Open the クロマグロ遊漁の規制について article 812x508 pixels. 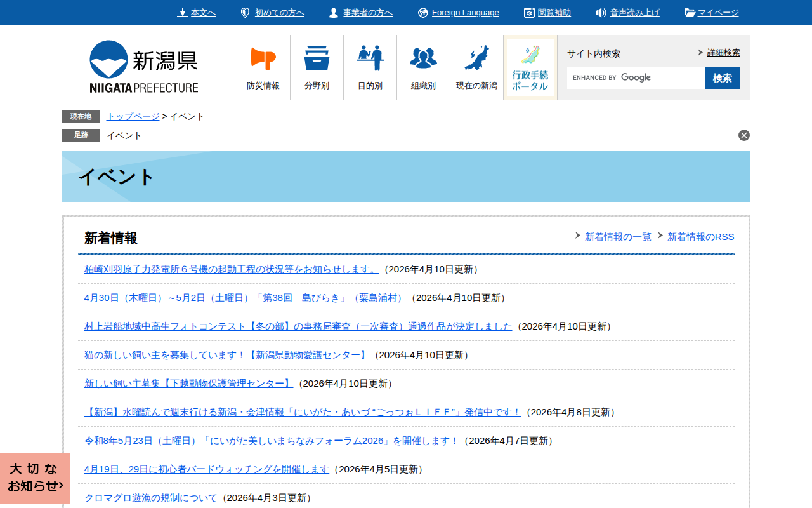click(x=151, y=498)
